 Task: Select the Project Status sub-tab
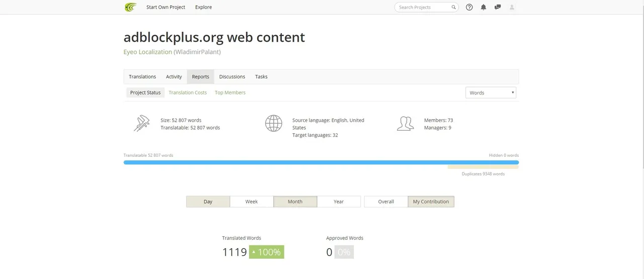pos(145,92)
